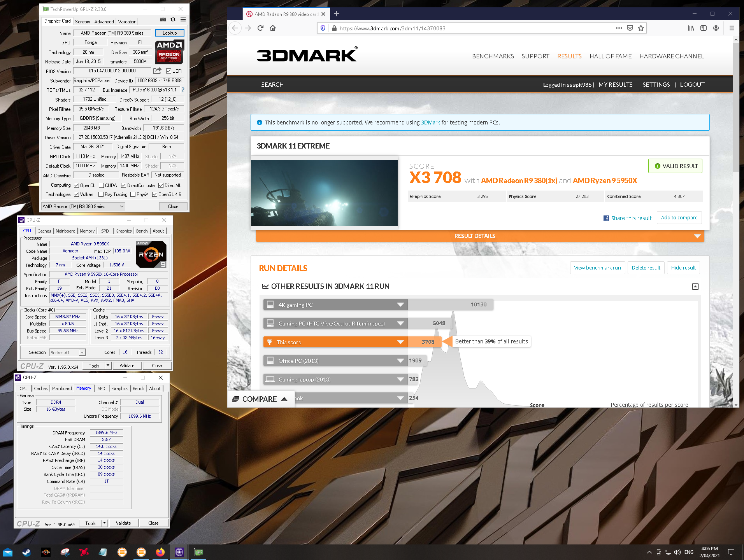The height and width of the screenshot is (560, 744).
Task: Open the Tools dropdown arrow in CPU-Z CPU window
Action: [x=108, y=365]
